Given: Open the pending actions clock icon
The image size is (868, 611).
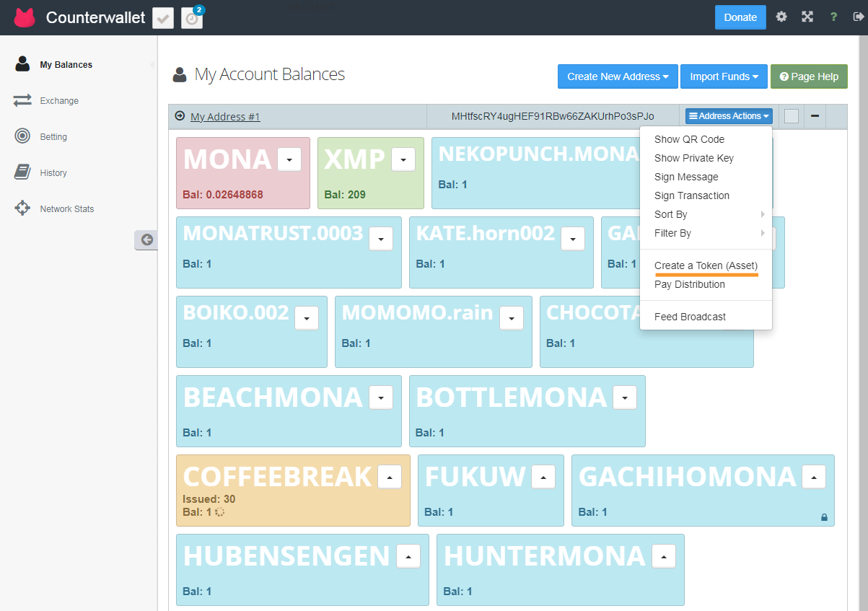Looking at the screenshot, I should (x=192, y=18).
